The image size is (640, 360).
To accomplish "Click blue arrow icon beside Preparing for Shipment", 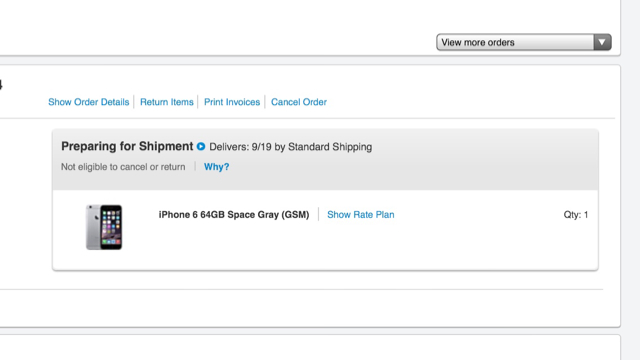I will (x=201, y=146).
